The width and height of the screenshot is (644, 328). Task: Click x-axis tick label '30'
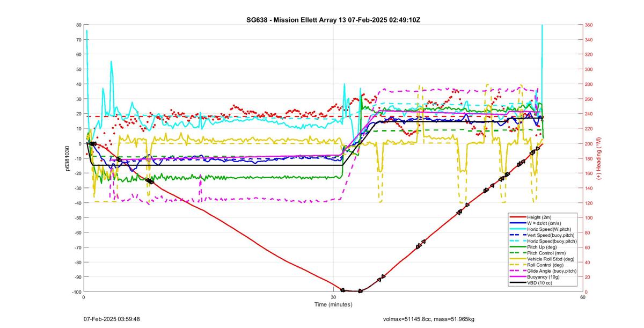point(333,297)
